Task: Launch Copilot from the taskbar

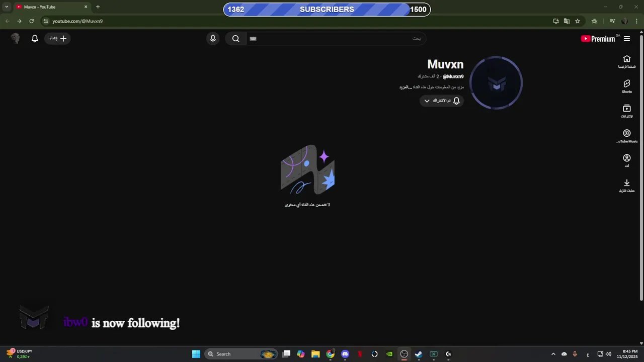Action: point(301,354)
